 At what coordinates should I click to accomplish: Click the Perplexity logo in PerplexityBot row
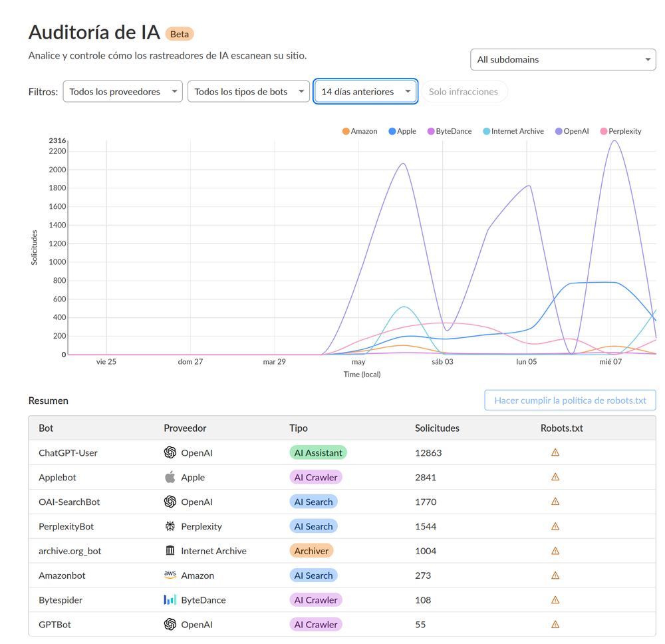[x=170, y=526]
